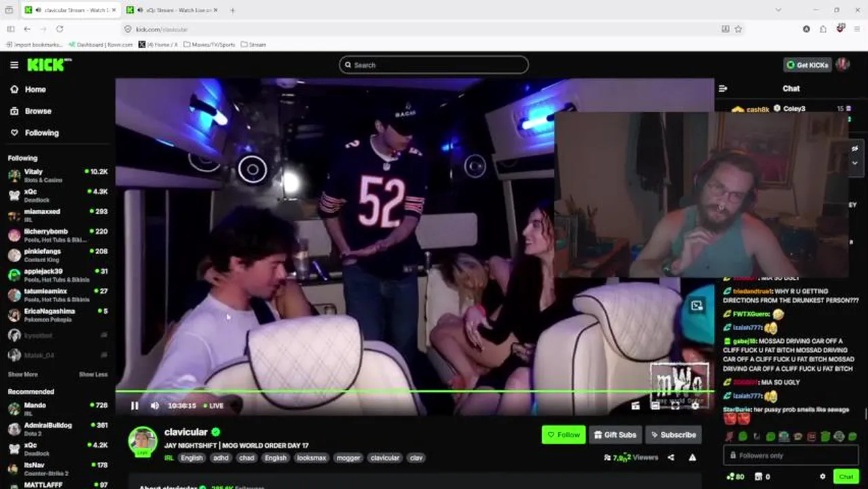This screenshot has width=868, height=489.
Task: Open EricaNagashima channel in sidebar
Action: [58, 314]
